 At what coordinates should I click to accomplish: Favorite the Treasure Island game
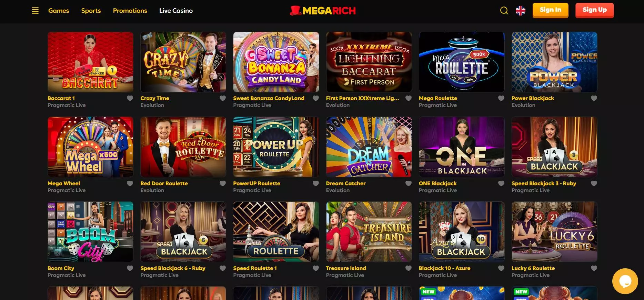coord(409,268)
